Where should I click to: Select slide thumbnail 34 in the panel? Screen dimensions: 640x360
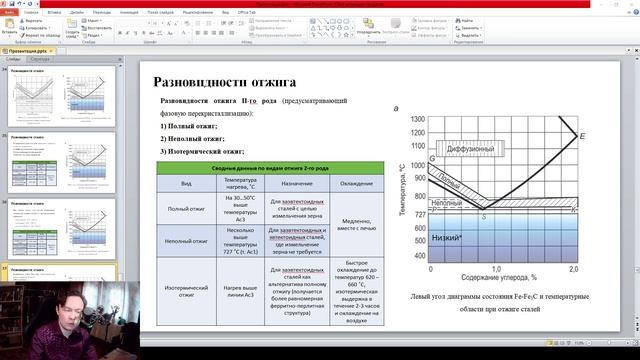click(x=61, y=97)
